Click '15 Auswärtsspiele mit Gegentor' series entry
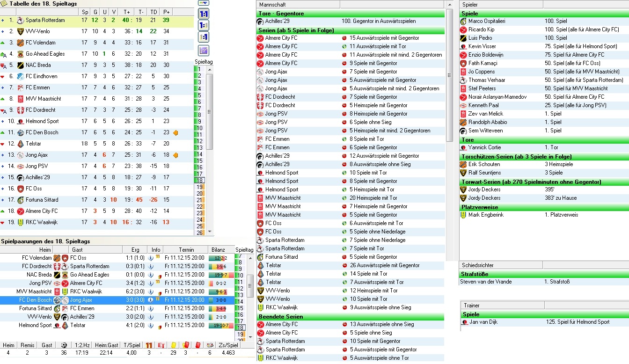The width and height of the screenshot is (629, 364). tap(384, 38)
